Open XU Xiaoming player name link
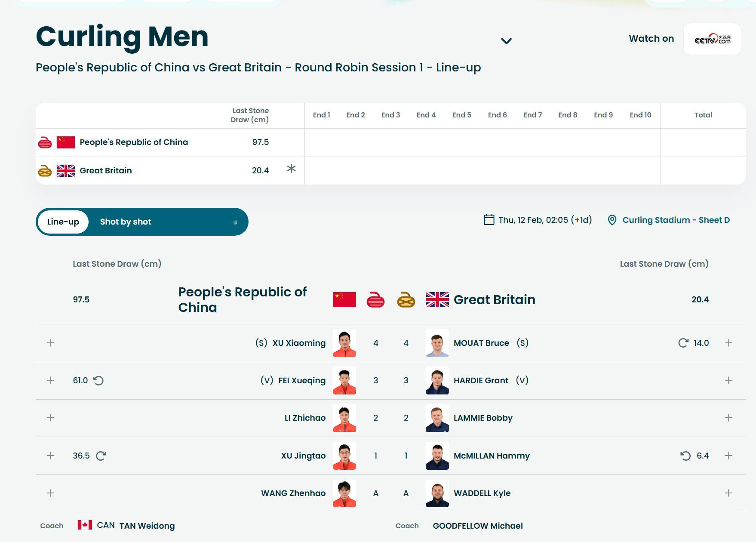 click(x=299, y=343)
